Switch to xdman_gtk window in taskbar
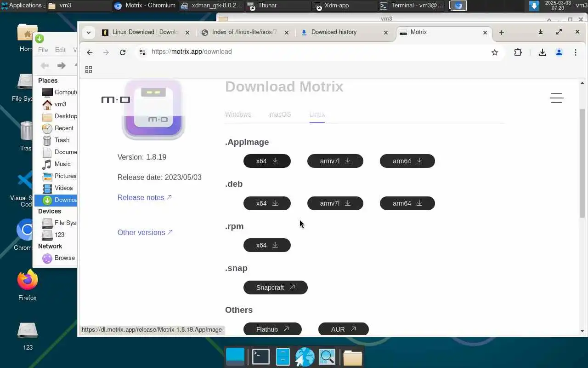The width and height of the screenshot is (588, 368). (211, 6)
